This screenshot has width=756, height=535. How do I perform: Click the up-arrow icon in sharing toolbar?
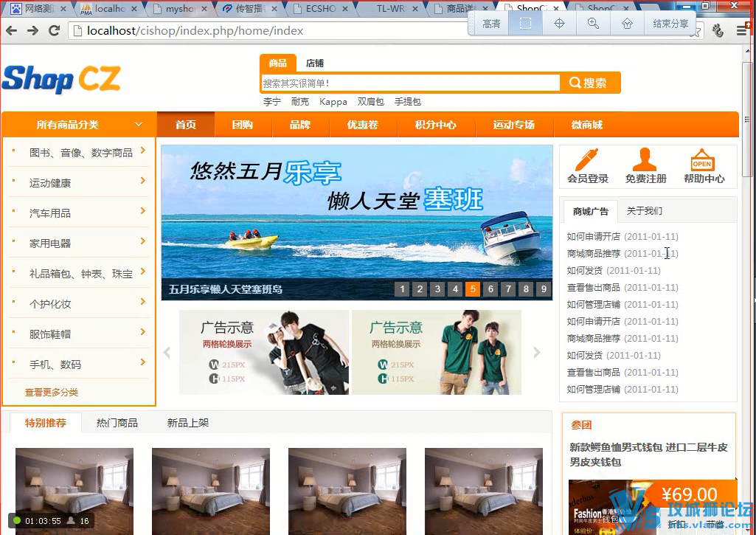(627, 24)
